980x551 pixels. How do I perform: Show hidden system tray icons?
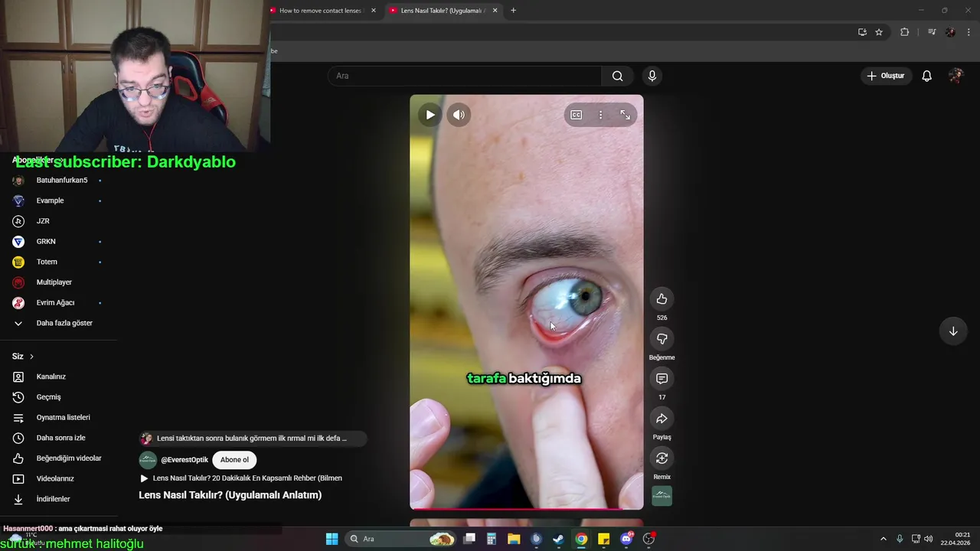pos(883,539)
